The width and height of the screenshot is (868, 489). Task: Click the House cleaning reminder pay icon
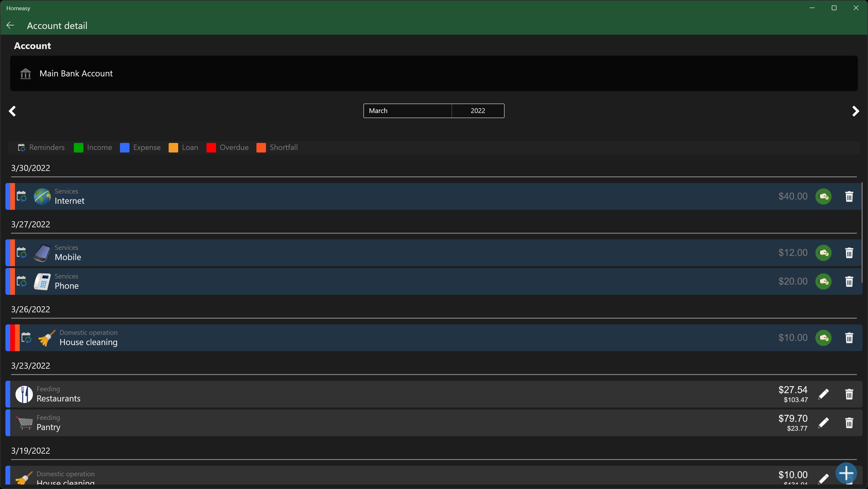click(823, 337)
